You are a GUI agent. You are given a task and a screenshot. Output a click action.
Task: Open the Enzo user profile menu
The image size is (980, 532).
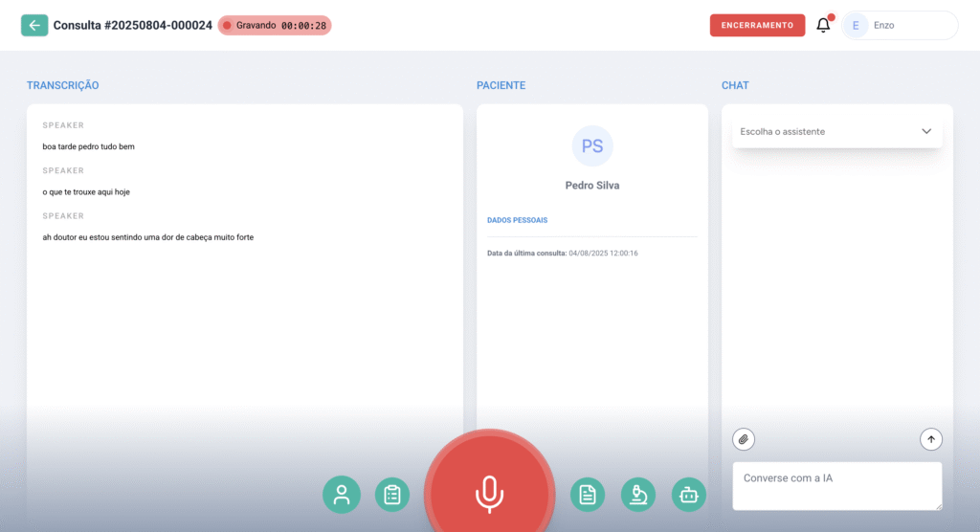point(899,26)
